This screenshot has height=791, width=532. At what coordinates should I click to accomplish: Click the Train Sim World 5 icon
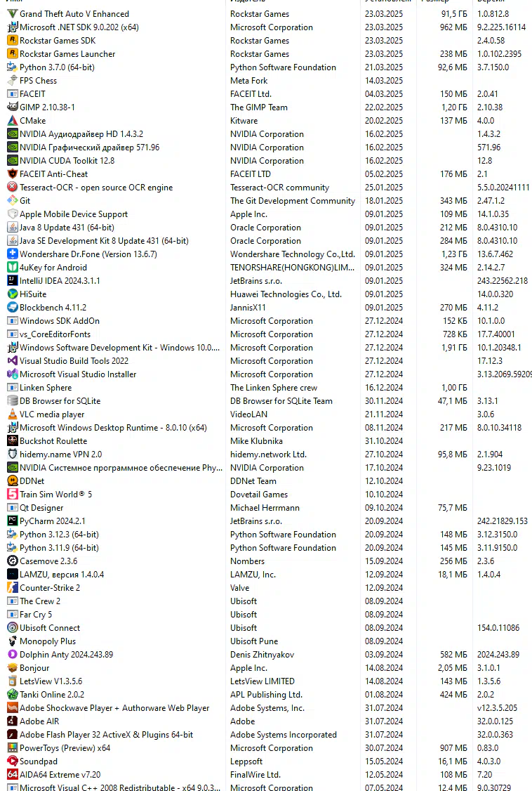coord(12,495)
